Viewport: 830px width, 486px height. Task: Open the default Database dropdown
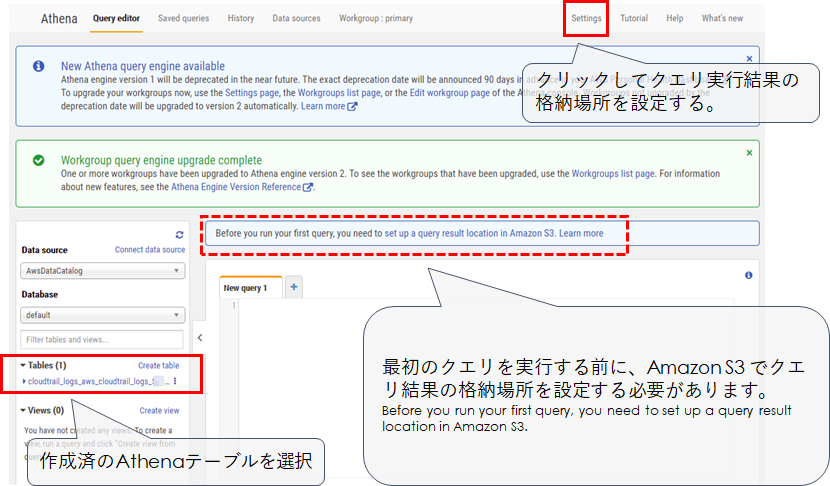103,312
